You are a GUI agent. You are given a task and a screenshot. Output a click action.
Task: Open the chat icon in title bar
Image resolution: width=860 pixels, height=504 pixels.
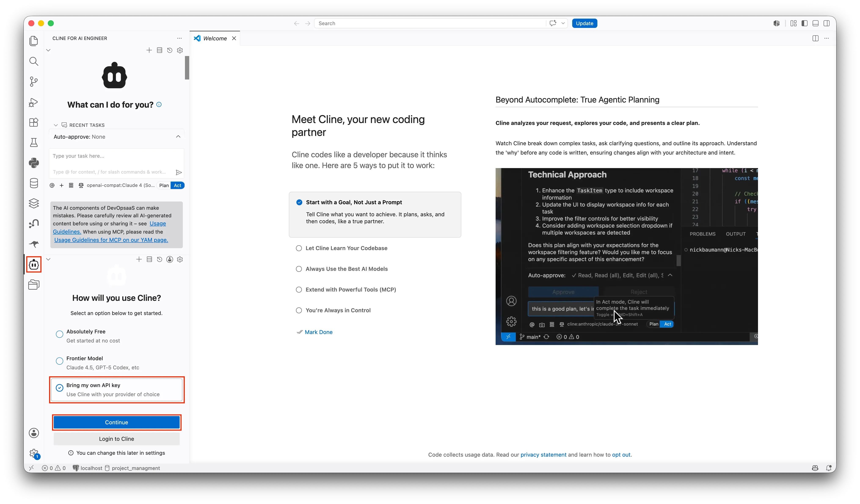(x=553, y=23)
